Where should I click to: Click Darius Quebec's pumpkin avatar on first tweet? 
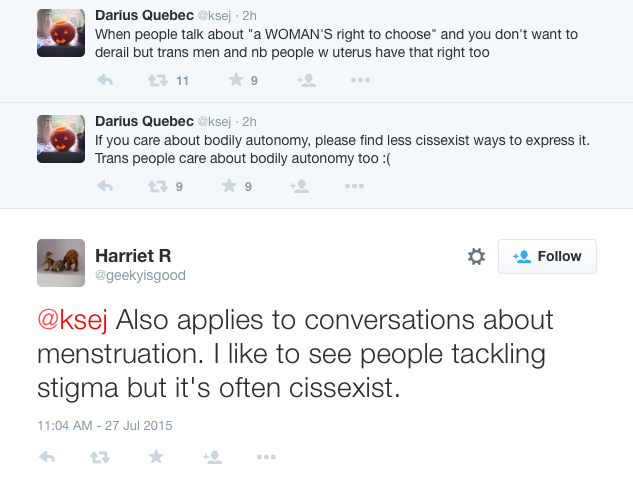(61, 33)
